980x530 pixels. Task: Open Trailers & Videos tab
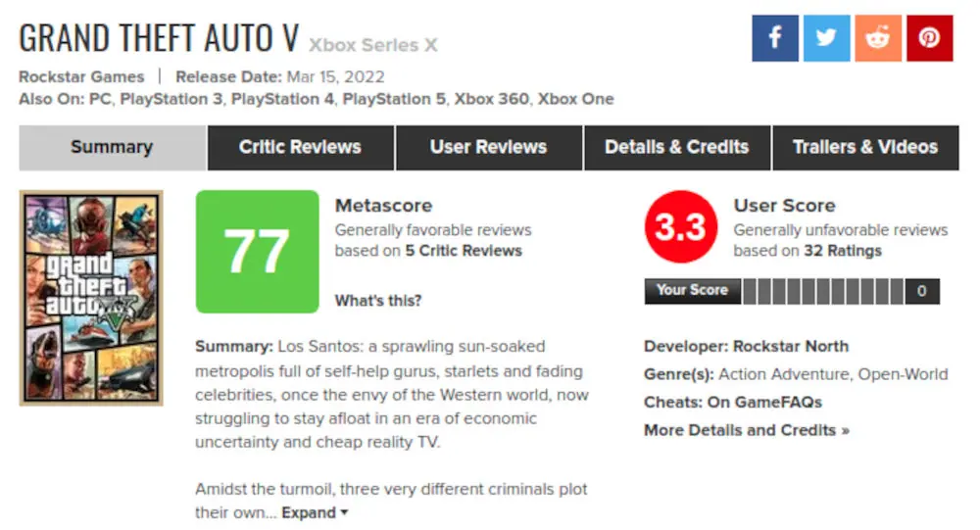(864, 148)
